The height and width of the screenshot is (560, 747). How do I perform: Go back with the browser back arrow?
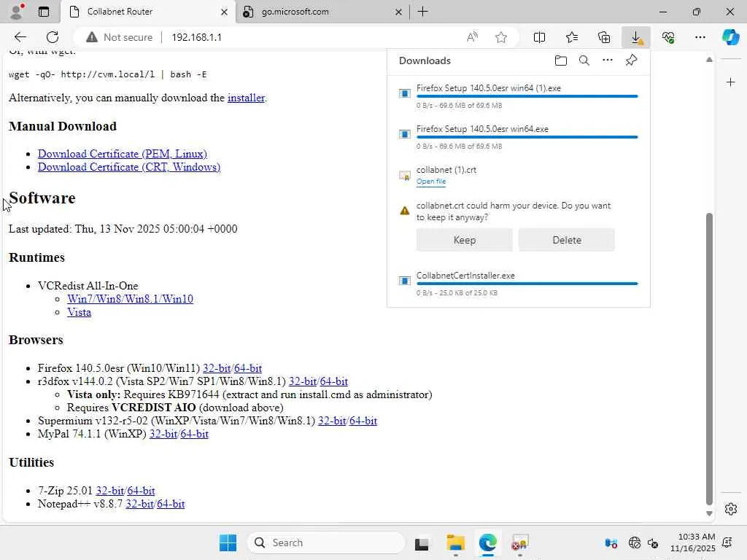20,37
